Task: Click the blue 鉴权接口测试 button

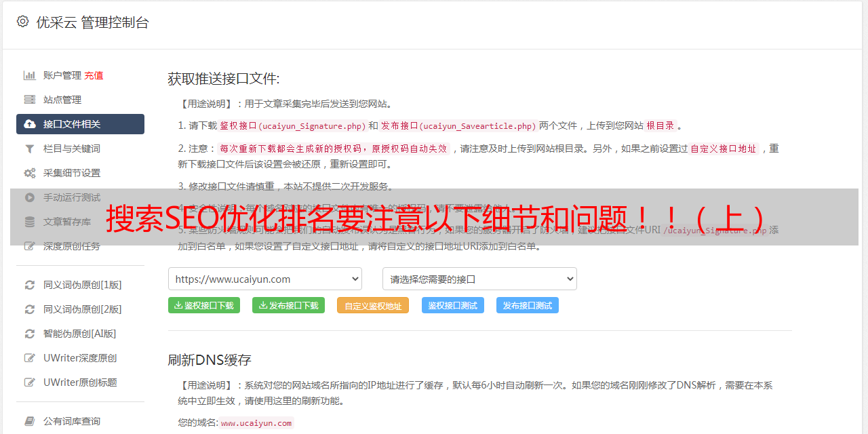Action: click(453, 305)
